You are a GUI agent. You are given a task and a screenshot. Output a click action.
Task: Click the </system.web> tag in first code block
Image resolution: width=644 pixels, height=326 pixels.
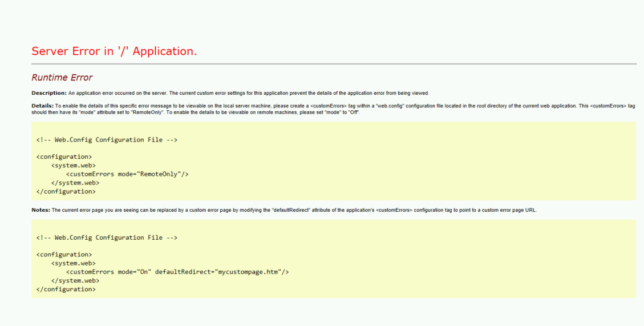75,183
